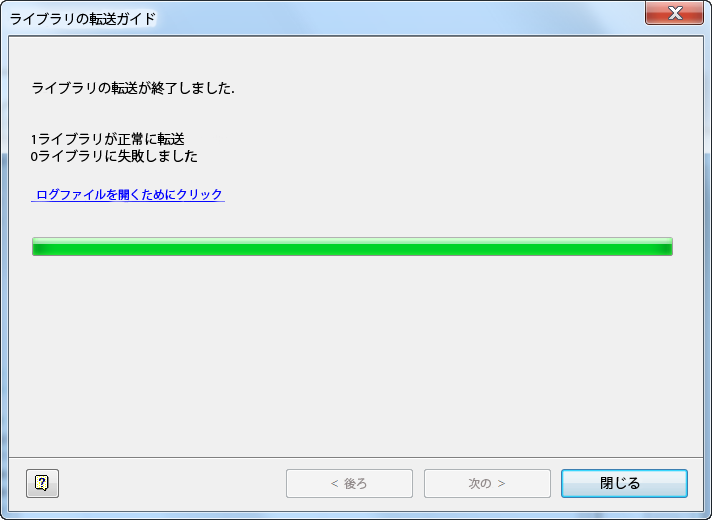
Task: Click the 0ライブラリに失敗しました status line
Action: (114, 156)
